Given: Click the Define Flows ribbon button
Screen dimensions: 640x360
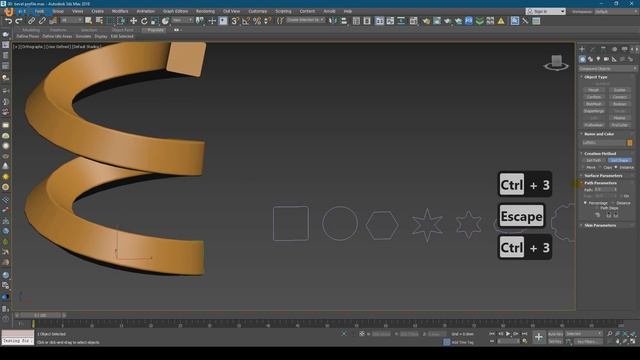Looking at the screenshot, I should [28, 36].
